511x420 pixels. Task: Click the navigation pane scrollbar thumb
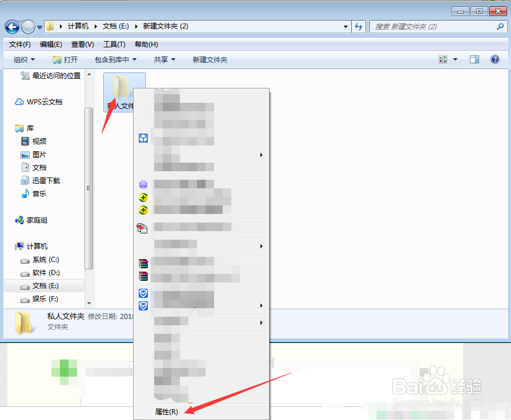click(88, 188)
